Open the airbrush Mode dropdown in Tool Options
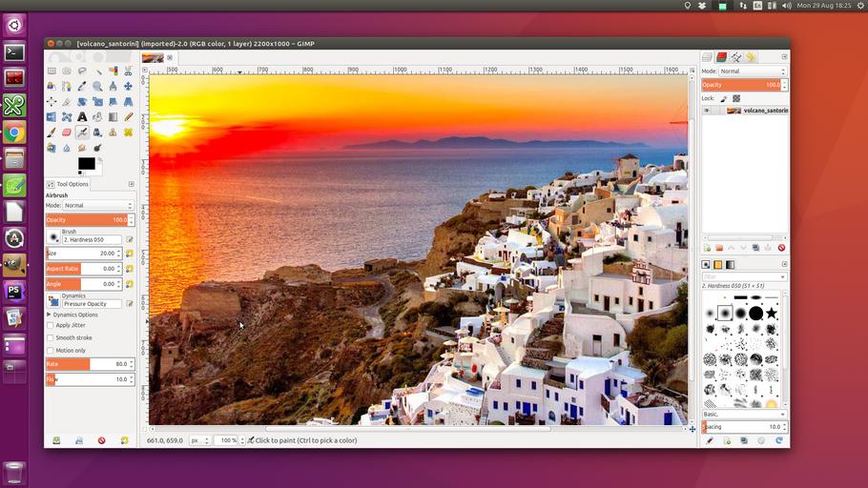The width and height of the screenshot is (868, 488). point(96,206)
